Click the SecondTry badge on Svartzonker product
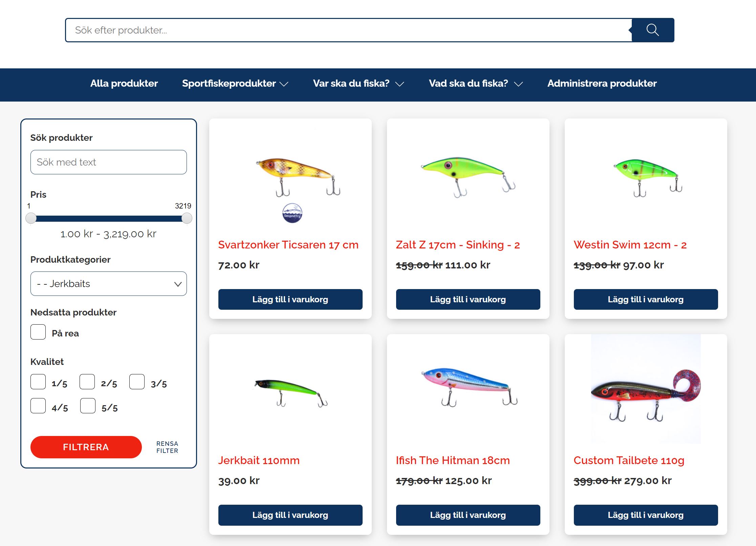Screen dimensions: 756x546 tap(292, 213)
